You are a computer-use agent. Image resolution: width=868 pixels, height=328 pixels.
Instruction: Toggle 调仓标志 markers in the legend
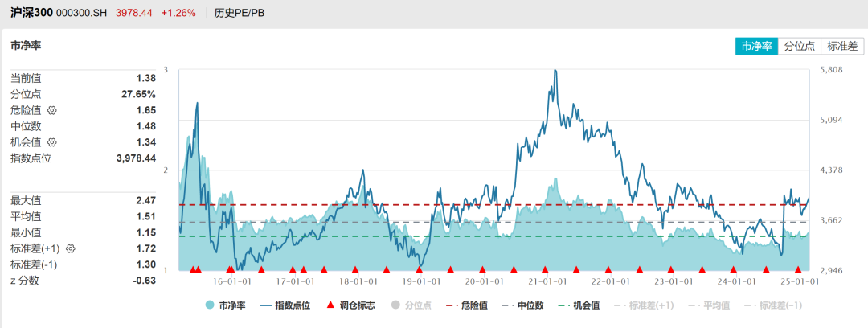click(349, 305)
